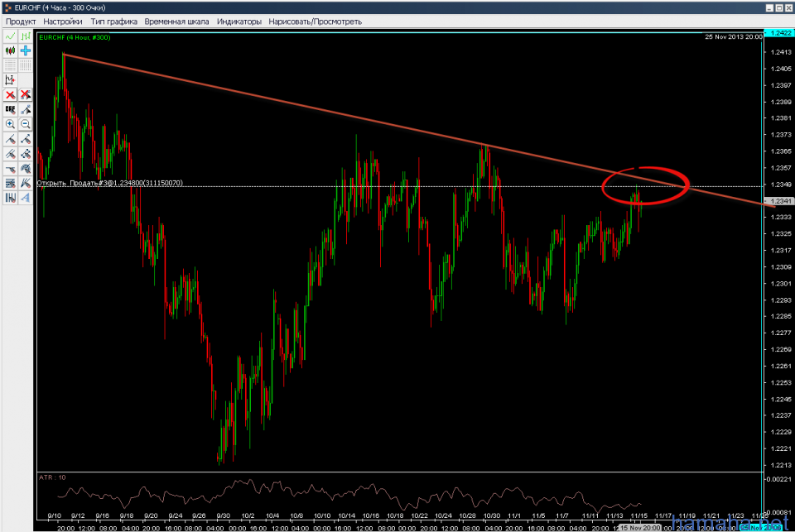This screenshot has height=532, width=795.
Task: Expand the Тип графика menu
Action: click(x=113, y=21)
